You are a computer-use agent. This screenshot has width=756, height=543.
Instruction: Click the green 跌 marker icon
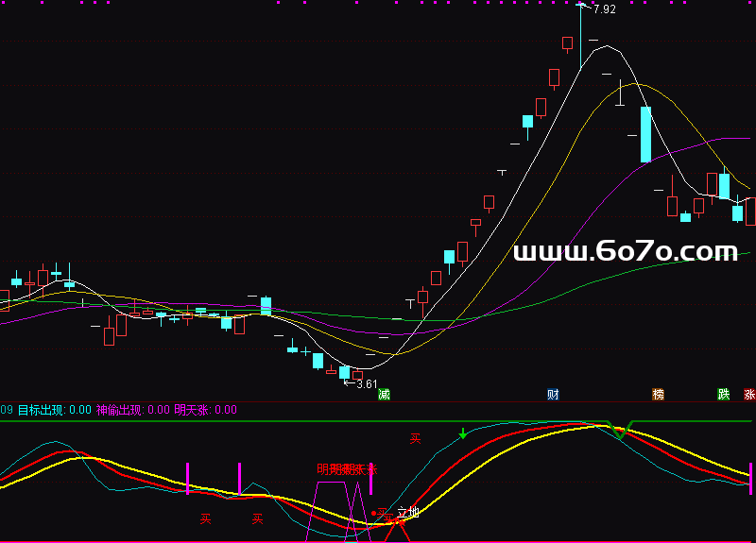coord(724,394)
